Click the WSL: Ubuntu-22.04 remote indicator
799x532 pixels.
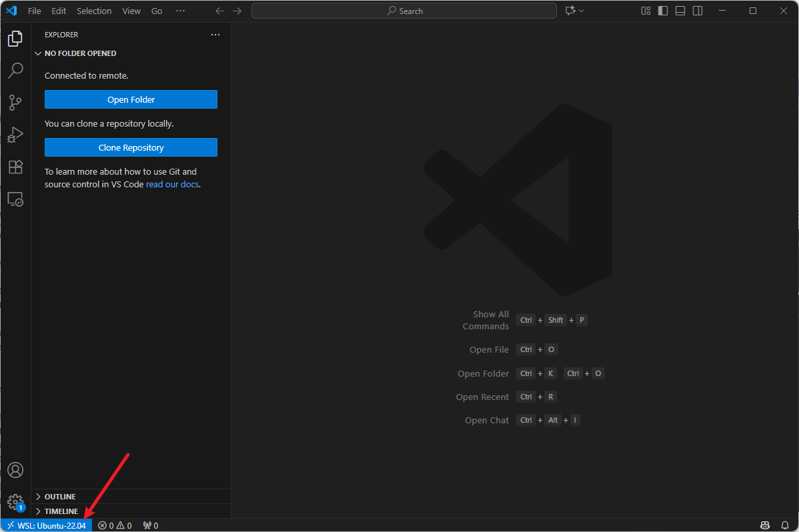(47, 525)
